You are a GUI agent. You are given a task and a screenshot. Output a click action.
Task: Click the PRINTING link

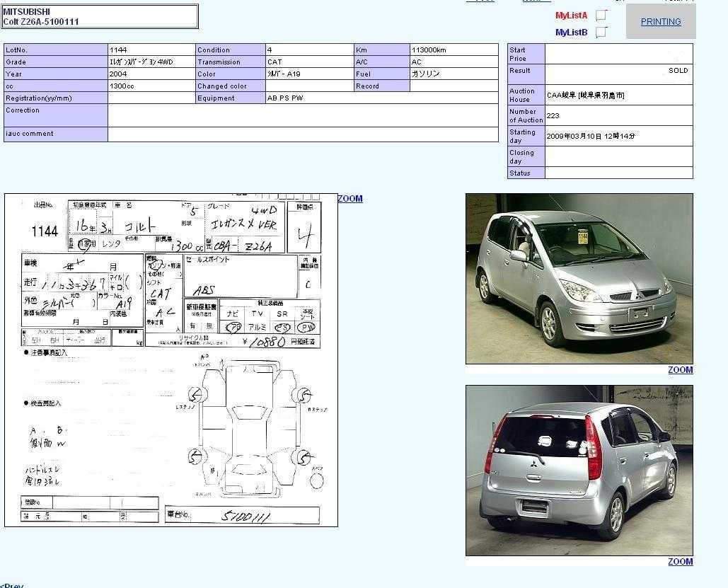(661, 22)
